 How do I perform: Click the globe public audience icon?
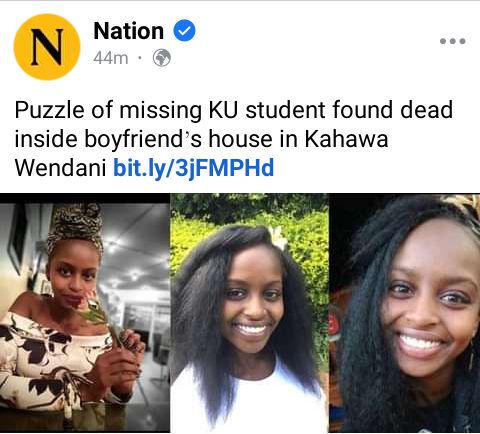[162, 58]
